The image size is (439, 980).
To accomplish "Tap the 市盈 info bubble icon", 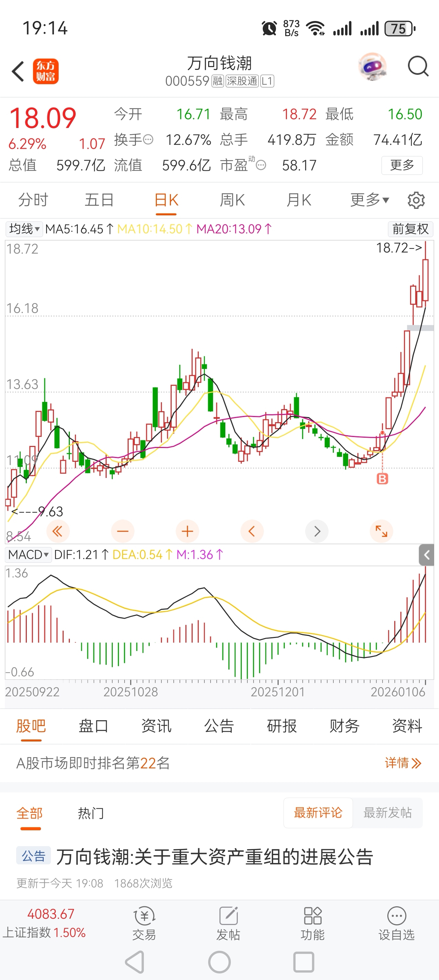I will (261, 165).
